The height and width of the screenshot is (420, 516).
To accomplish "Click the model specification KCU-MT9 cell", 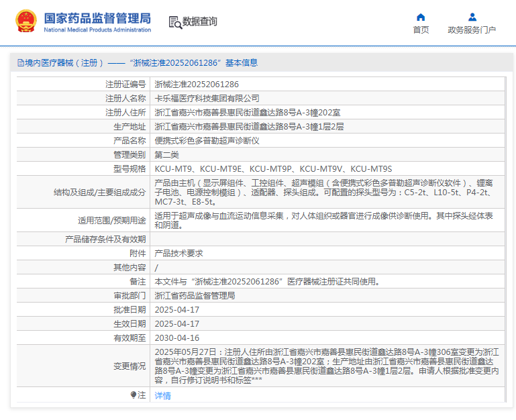I will (273, 169).
